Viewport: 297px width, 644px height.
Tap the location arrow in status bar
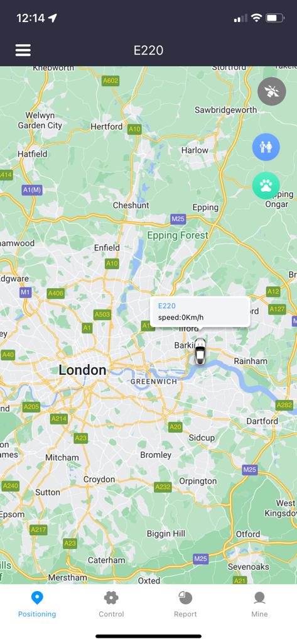click(53, 18)
